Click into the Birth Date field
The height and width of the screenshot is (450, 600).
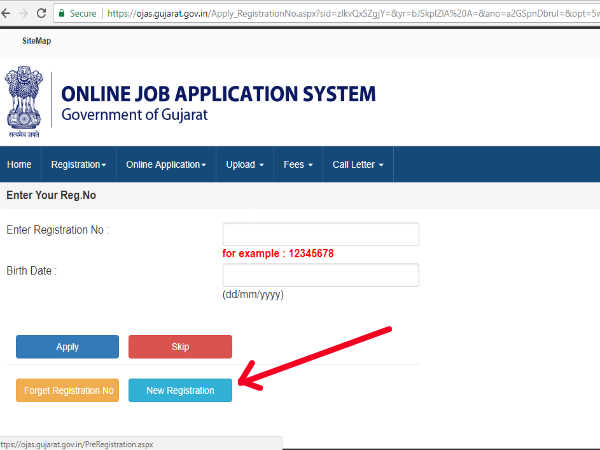pos(320,275)
